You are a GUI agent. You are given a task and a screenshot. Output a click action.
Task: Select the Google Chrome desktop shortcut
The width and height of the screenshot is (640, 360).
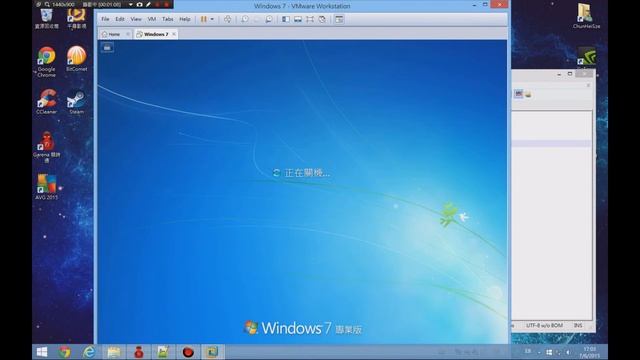(47, 62)
